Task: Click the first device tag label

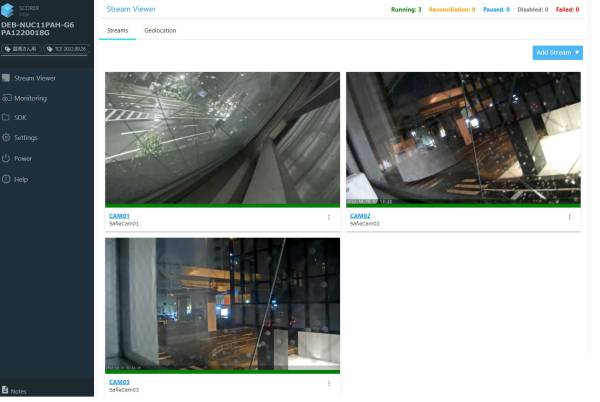Action: [21, 48]
